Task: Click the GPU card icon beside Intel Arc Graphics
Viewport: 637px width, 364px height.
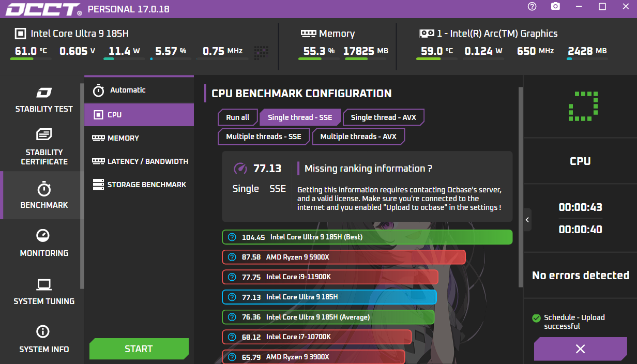Action: click(x=426, y=33)
